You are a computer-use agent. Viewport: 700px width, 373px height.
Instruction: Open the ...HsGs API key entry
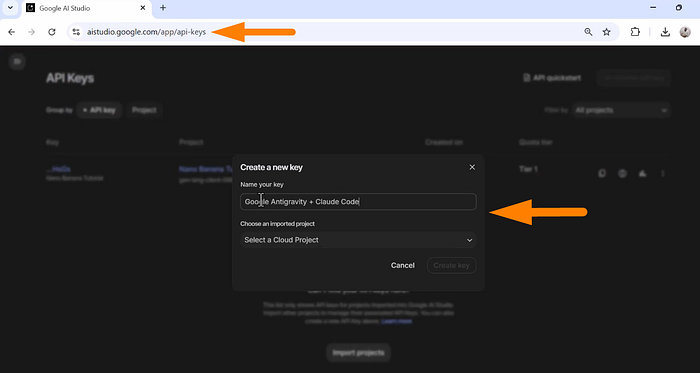point(58,169)
